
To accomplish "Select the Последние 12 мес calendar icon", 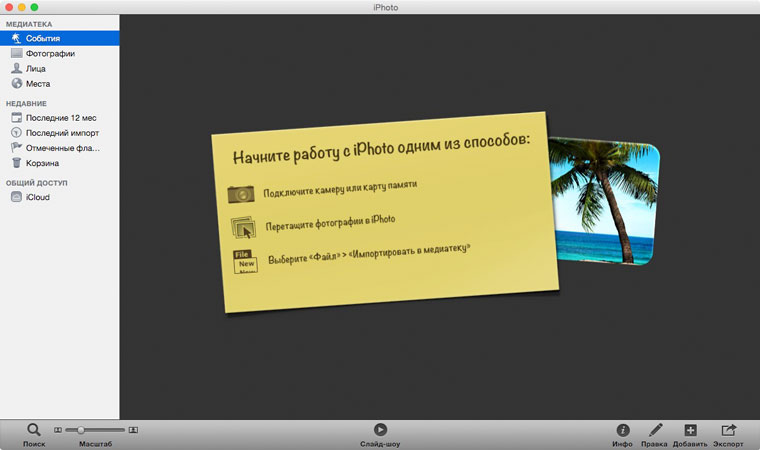I will [x=16, y=117].
